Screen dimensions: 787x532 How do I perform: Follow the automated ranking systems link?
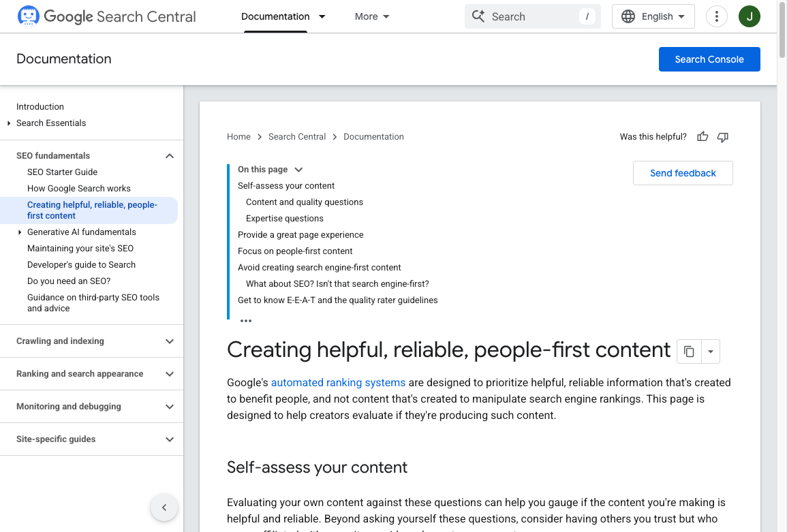click(x=338, y=382)
